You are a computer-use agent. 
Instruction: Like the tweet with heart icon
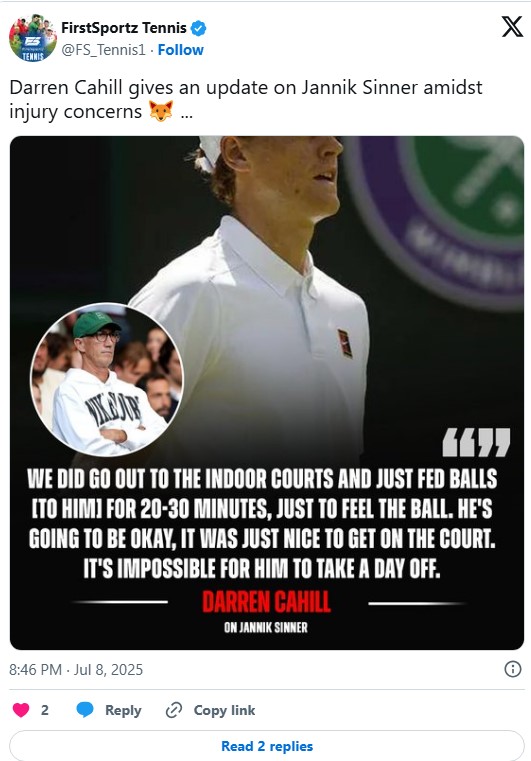(x=21, y=710)
